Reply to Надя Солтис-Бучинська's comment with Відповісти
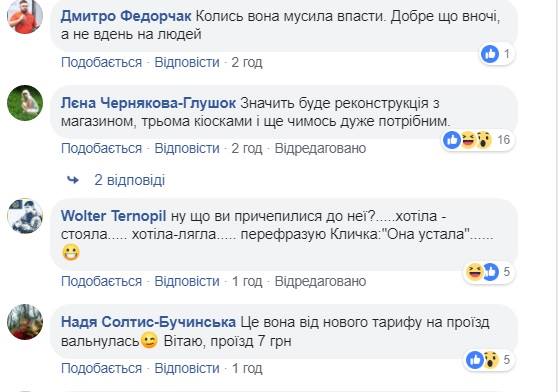The width and height of the screenshot is (558, 392). point(187,368)
